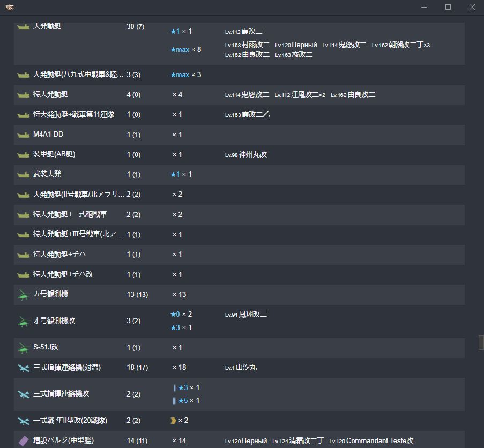Click the equipment name S-51J改
The image size is (484, 448).
[x=46, y=347]
